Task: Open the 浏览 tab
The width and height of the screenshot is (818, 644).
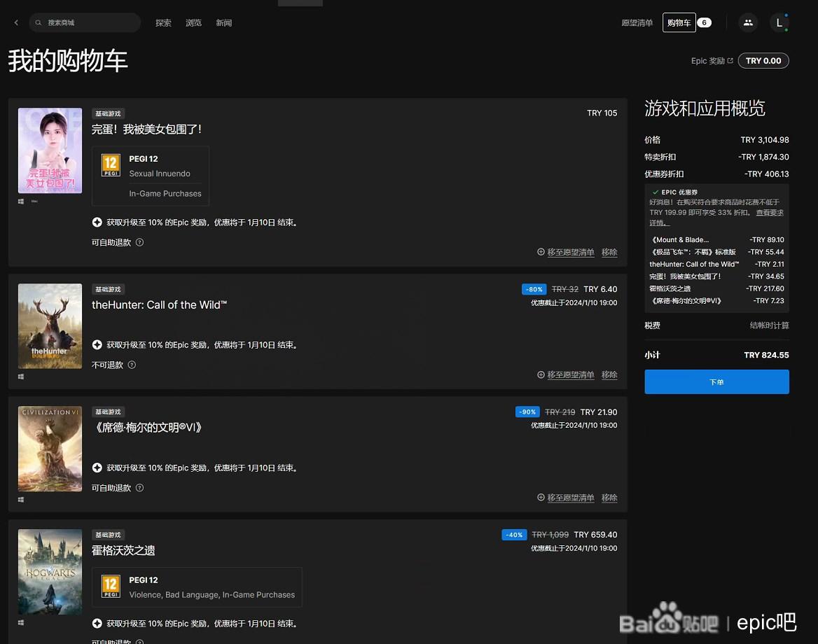Action: (193, 22)
